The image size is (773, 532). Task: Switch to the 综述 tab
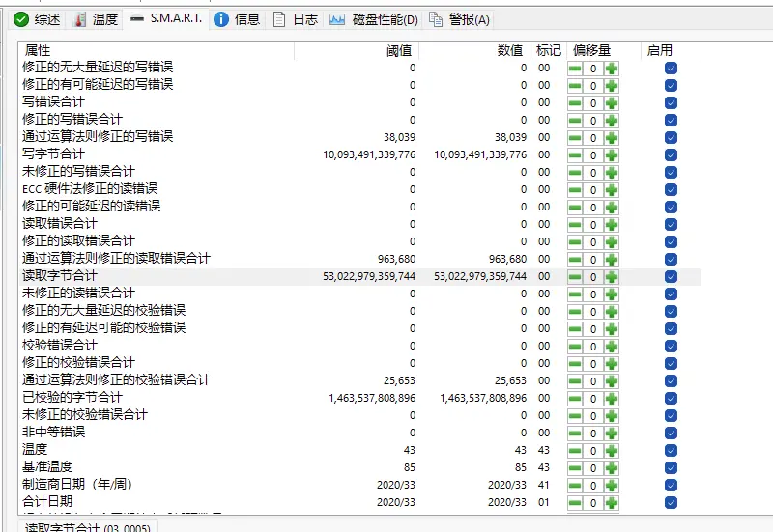coord(38,19)
